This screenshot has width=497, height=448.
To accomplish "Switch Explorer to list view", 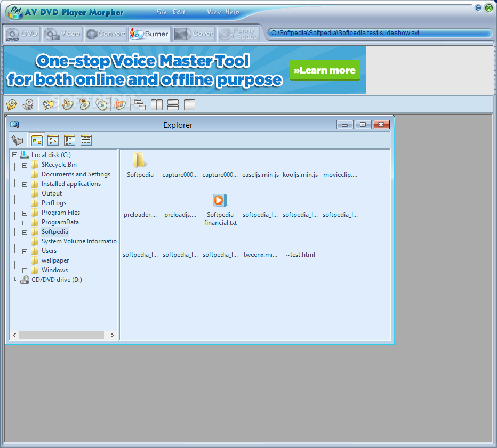I will (69, 140).
